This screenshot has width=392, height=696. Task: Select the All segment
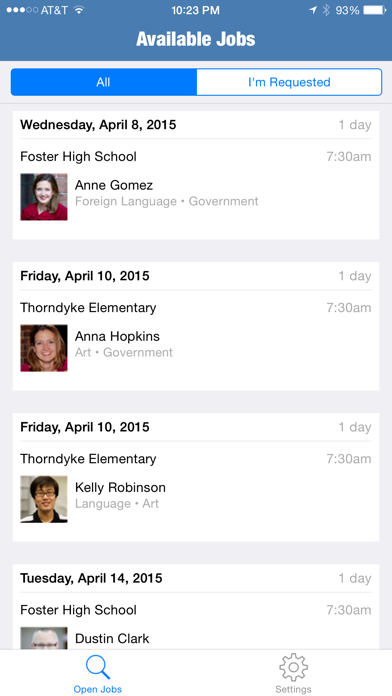(x=103, y=82)
